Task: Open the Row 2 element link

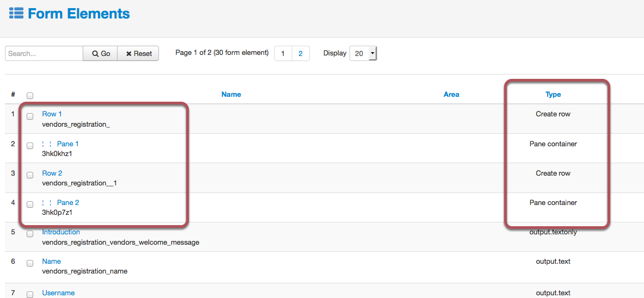Action: (52, 173)
